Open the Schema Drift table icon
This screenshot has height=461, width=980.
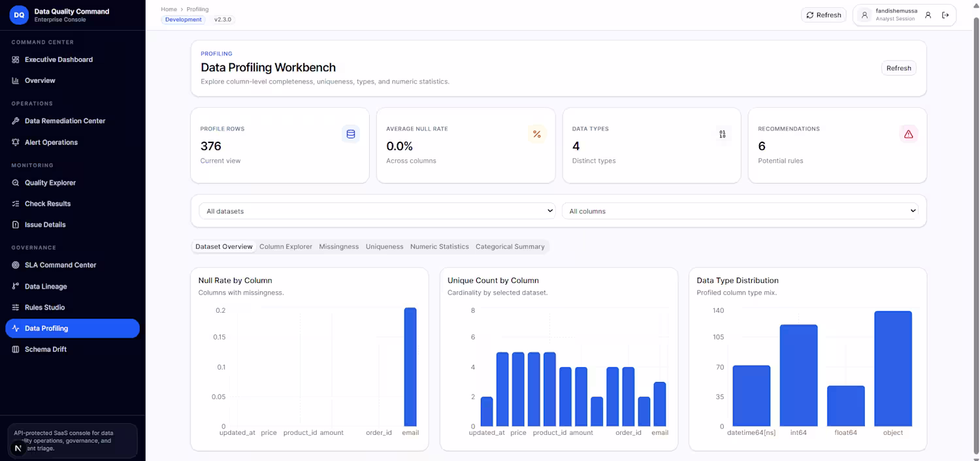16,349
